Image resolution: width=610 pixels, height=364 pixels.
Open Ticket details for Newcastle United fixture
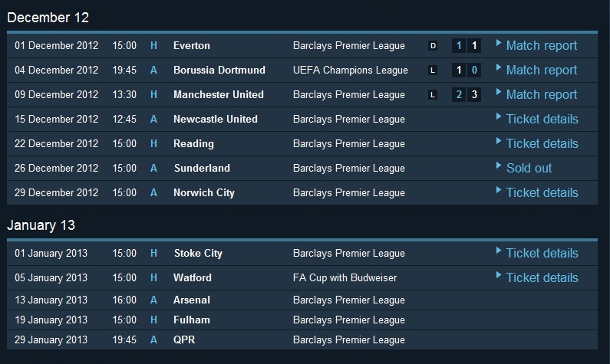(x=542, y=119)
